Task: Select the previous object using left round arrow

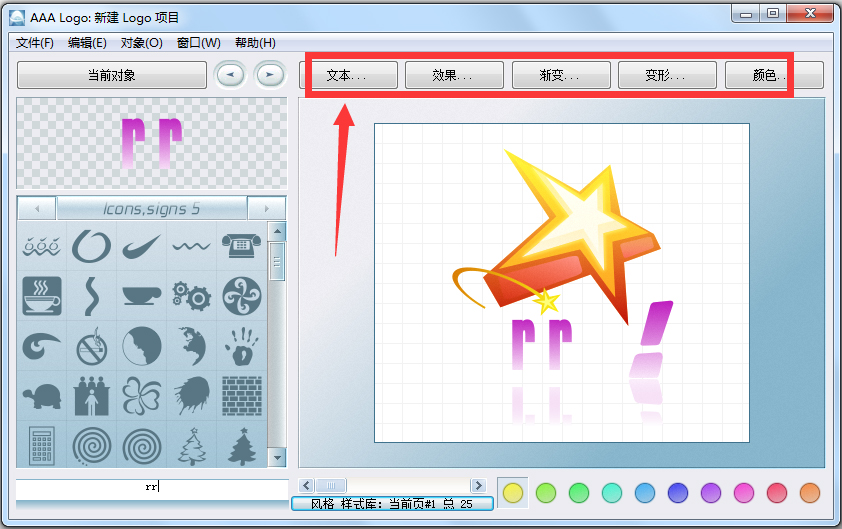Action: [230, 75]
